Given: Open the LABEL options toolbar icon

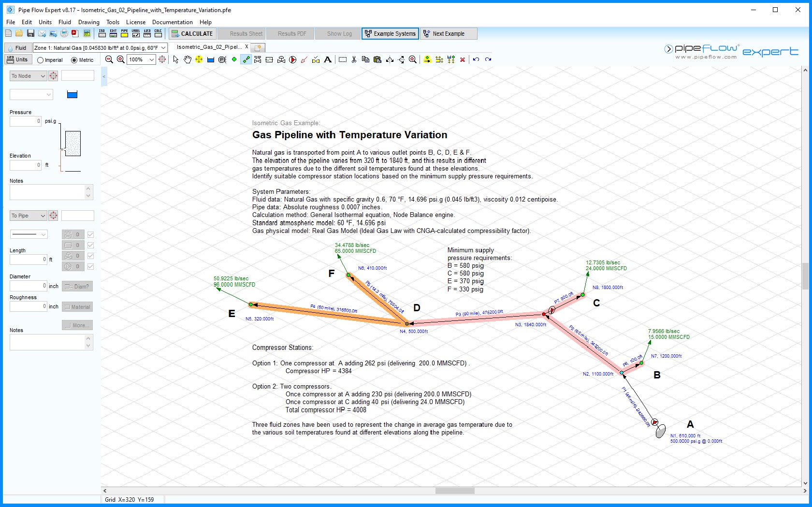Looking at the screenshot, I should (x=136, y=33).
